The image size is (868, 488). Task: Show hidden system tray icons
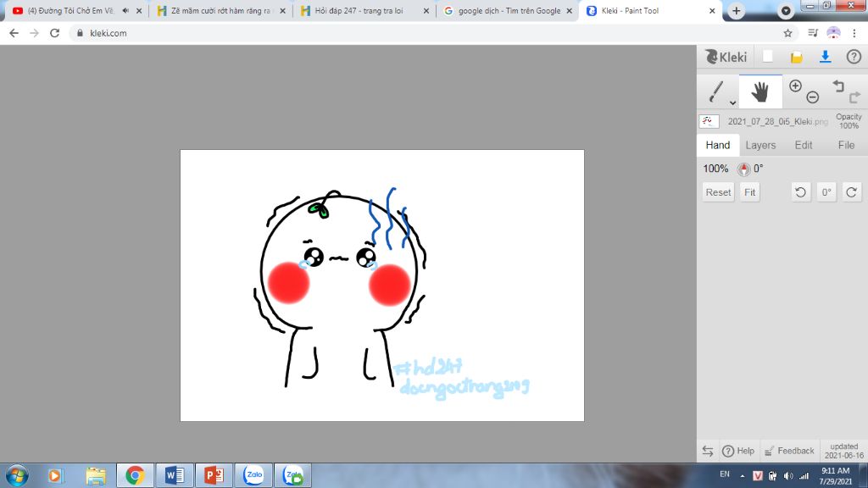coord(743,476)
